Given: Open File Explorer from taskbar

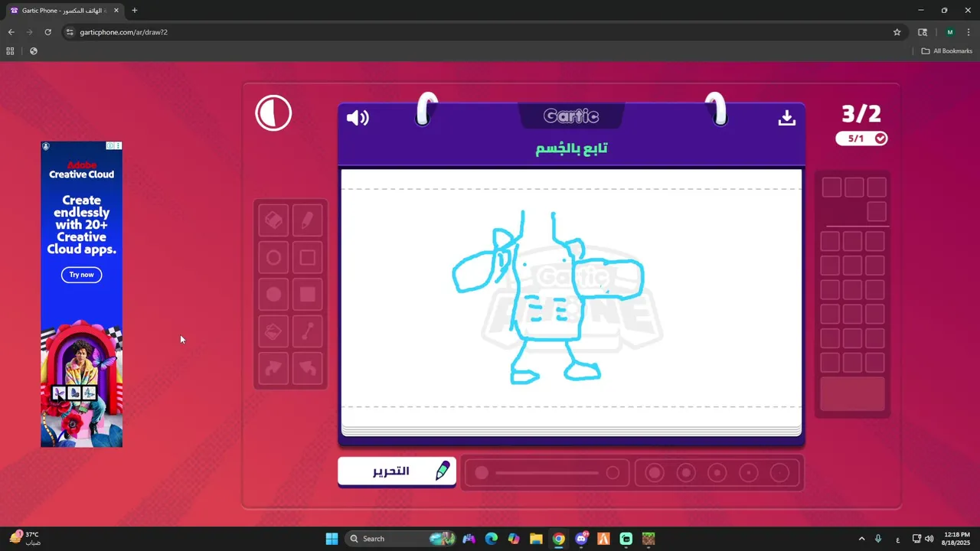Looking at the screenshot, I should pyautogui.click(x=536, y=539).
